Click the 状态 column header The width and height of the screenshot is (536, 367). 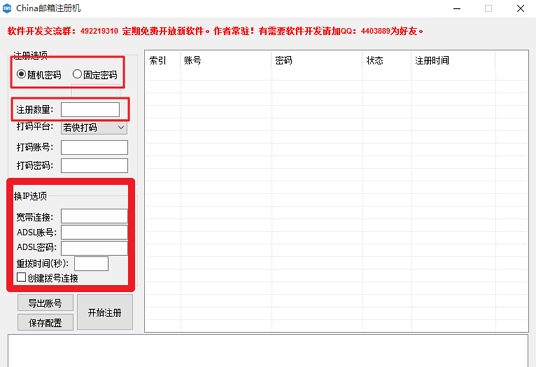[387, 61]
